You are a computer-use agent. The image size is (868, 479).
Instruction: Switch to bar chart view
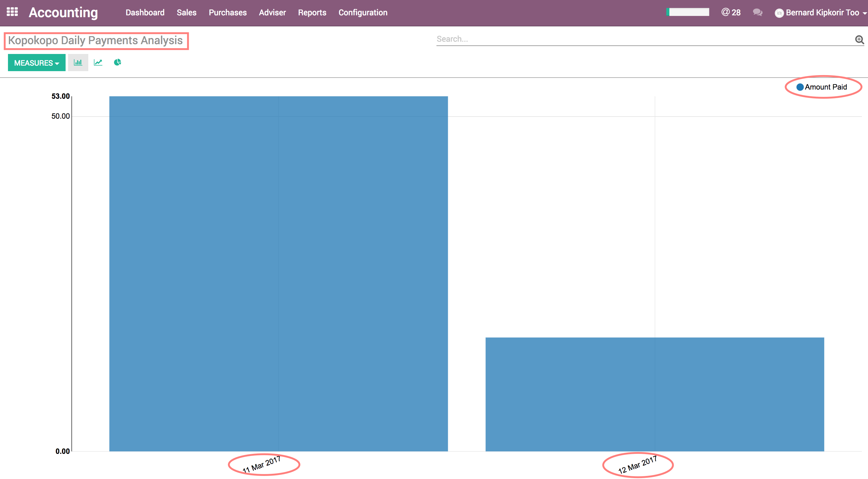coord(78,62)
